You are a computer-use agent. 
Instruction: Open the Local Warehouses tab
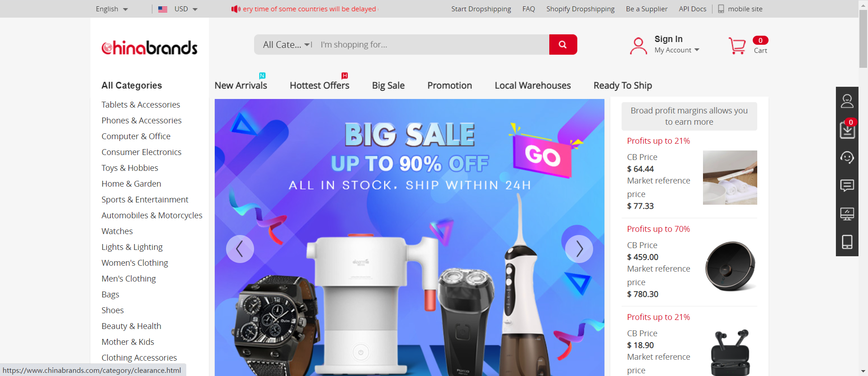[533, 85]
